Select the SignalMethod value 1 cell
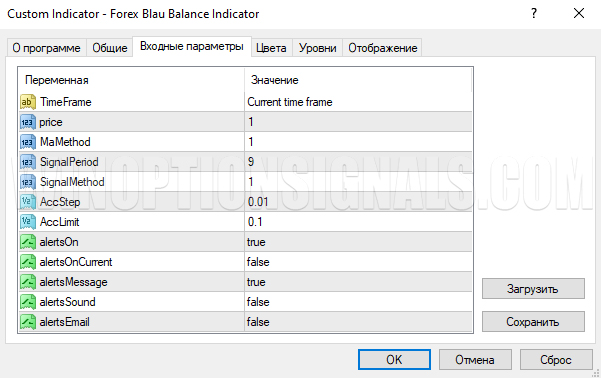This screenshot has width=601, height=378. [x=358, y=182]
